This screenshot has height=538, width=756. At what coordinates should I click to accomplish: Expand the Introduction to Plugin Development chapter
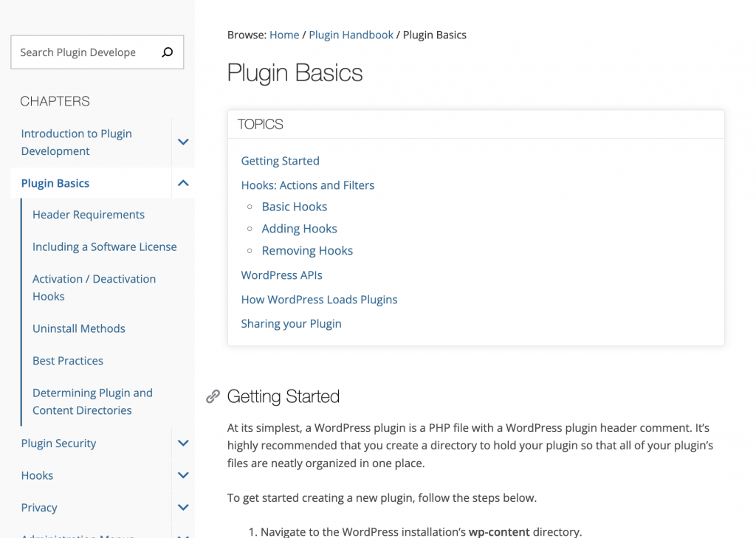point(183,142)
